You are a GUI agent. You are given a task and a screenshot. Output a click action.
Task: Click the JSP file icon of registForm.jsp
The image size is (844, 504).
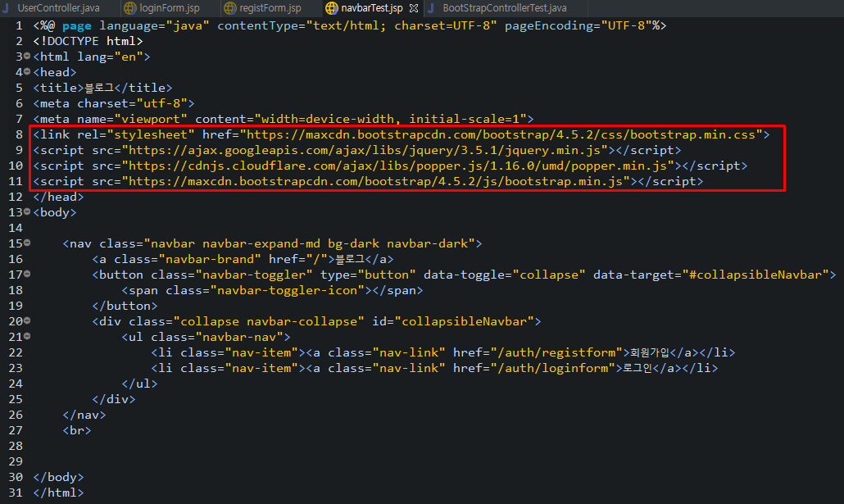pos(229,8)
